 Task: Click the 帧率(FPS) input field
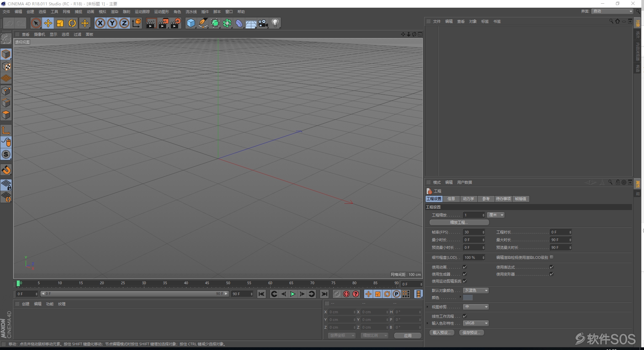(x=474, y=232)
